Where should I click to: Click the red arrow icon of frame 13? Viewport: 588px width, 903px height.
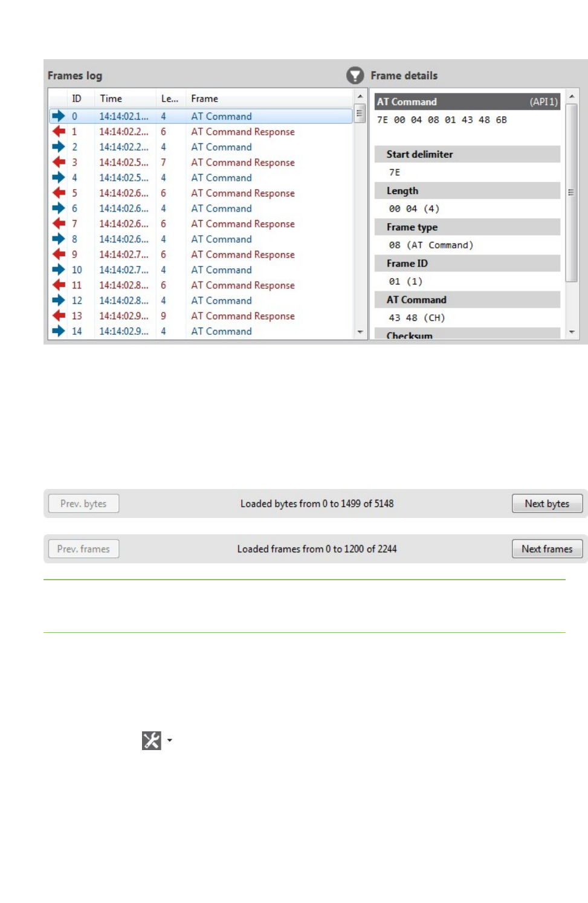(x=59, y=316)
